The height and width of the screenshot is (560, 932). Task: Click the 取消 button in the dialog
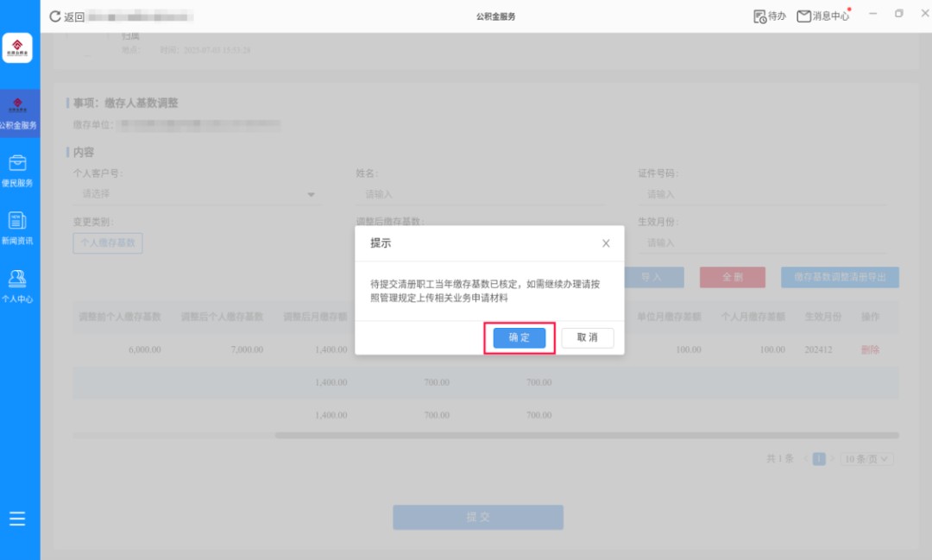coord(588,337)
